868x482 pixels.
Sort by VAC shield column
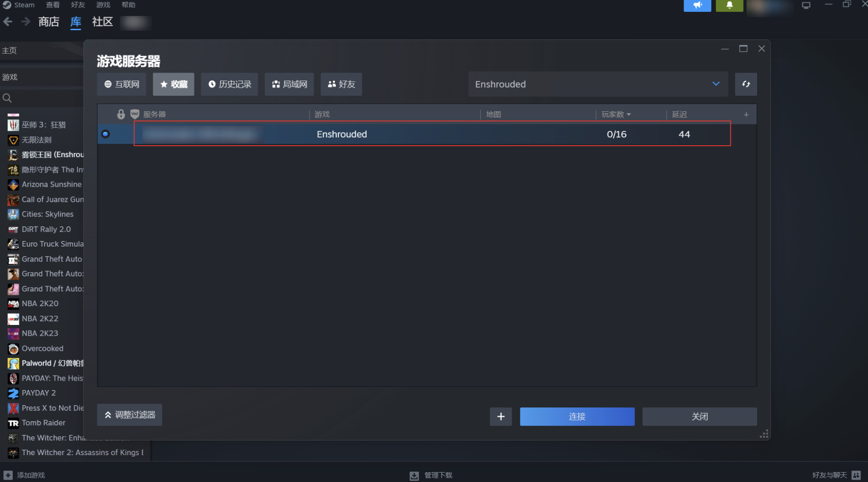click(x=135, y=114)
